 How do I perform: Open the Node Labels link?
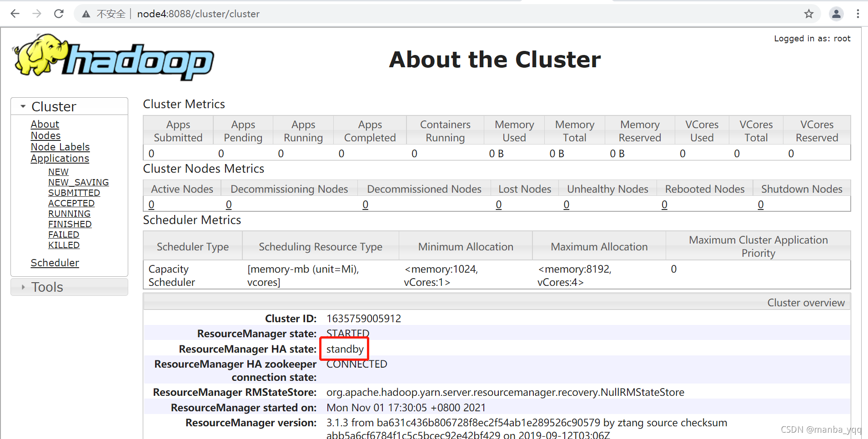tap(60, 147)
